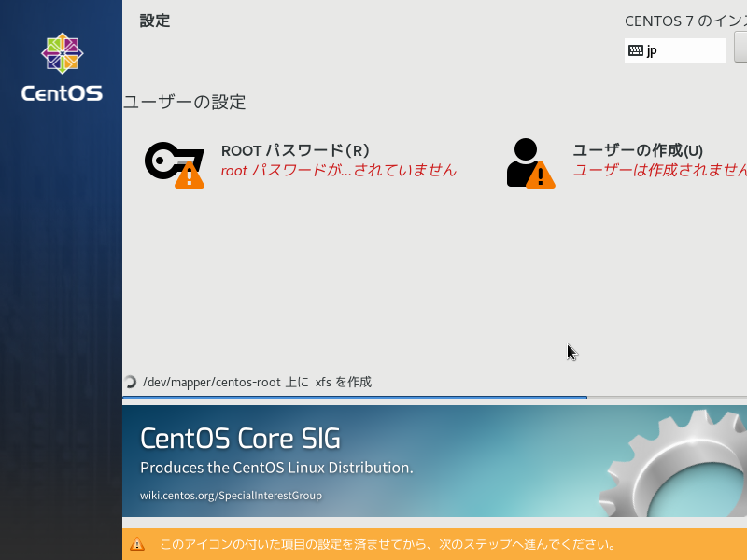Click the user creation person icon
The height and width of the screenshot is (560, 747).
pos(525,160)
